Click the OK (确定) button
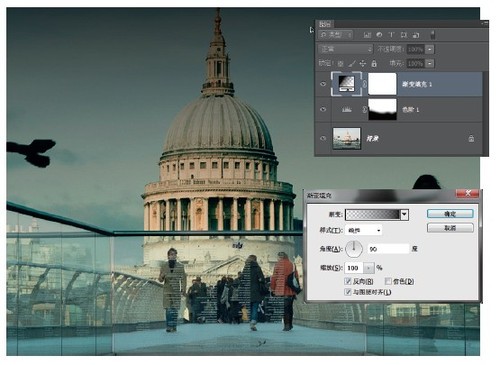This screenshot has width=500, height=365. click(450, 214)
